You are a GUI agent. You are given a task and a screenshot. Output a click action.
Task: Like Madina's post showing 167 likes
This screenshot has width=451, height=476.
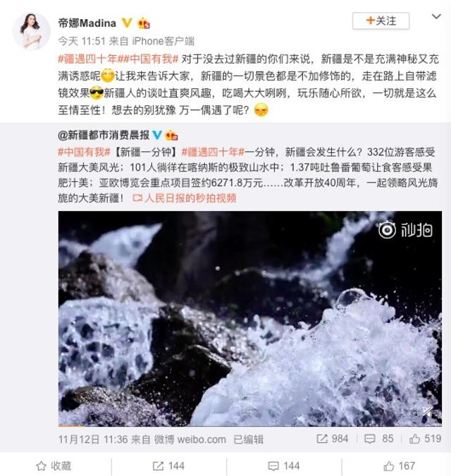(x=399, y=466)
